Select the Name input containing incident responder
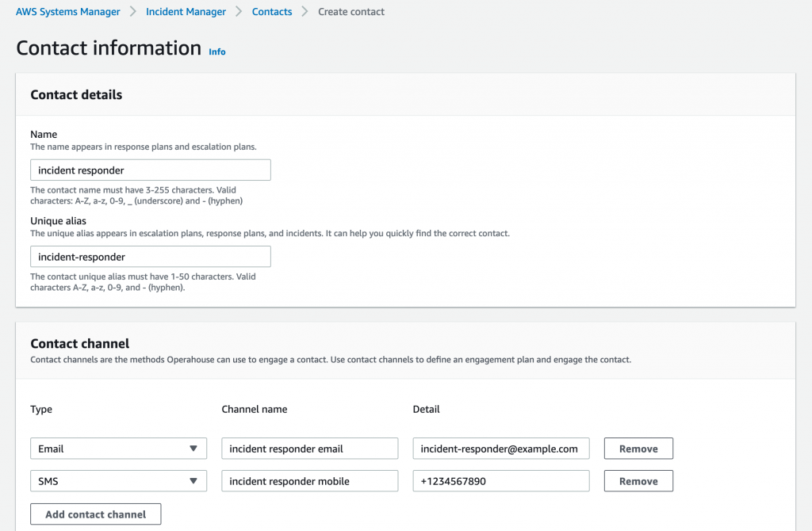 [150, 170]
